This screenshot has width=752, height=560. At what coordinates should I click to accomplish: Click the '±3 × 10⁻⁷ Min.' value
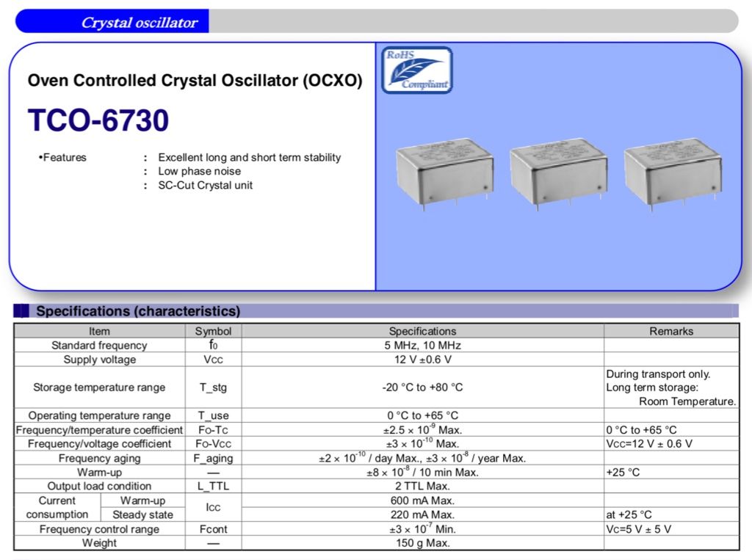[x=422, y=528]
